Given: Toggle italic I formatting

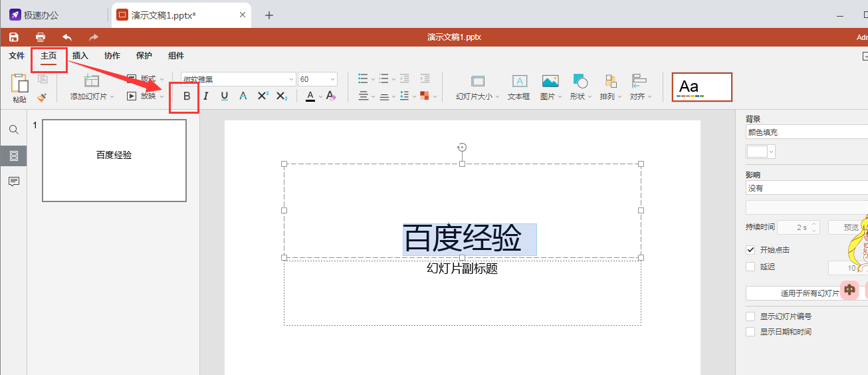Looking at the screenshot, I should [x=206, y=96].
